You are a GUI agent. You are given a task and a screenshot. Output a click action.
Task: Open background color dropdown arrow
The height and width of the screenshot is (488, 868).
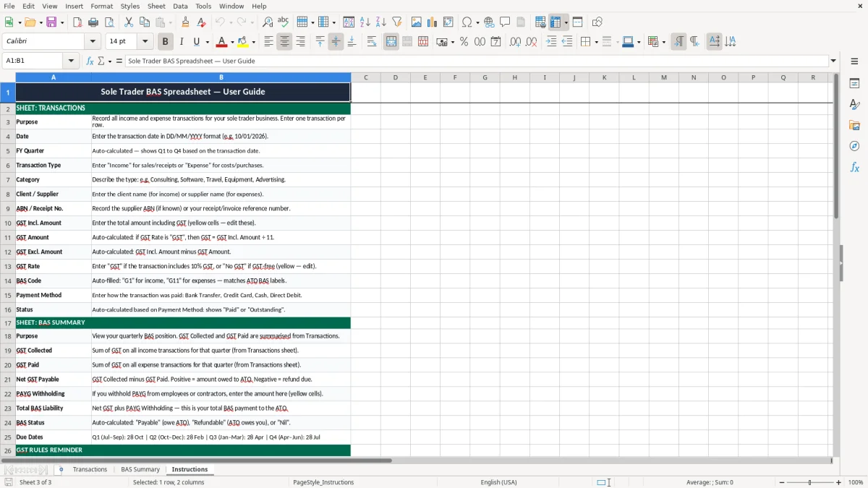253,42
